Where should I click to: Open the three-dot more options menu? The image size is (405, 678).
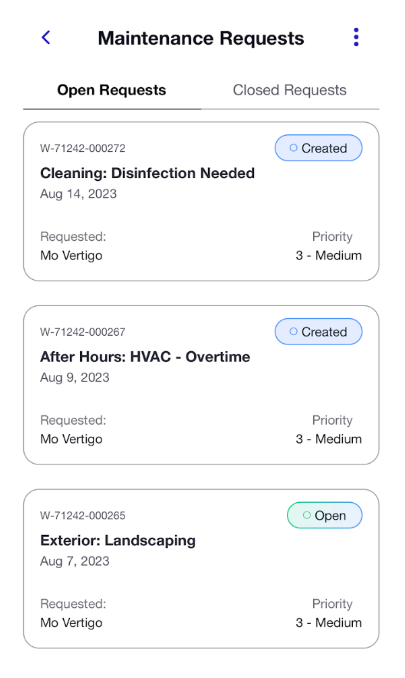(x=356, y=38)
